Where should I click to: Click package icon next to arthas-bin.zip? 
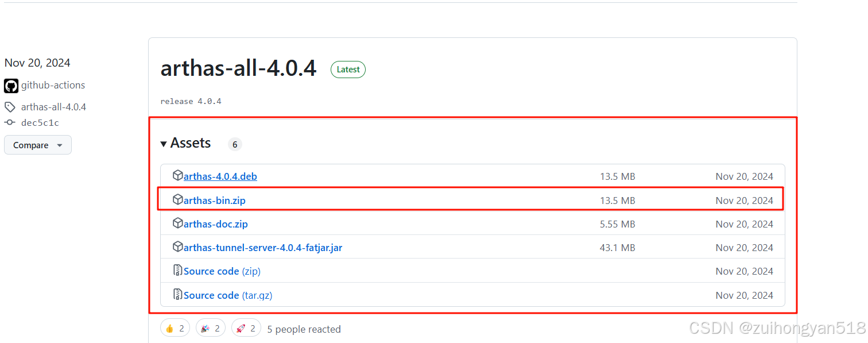pyautogui.click(x=177, y=200)
